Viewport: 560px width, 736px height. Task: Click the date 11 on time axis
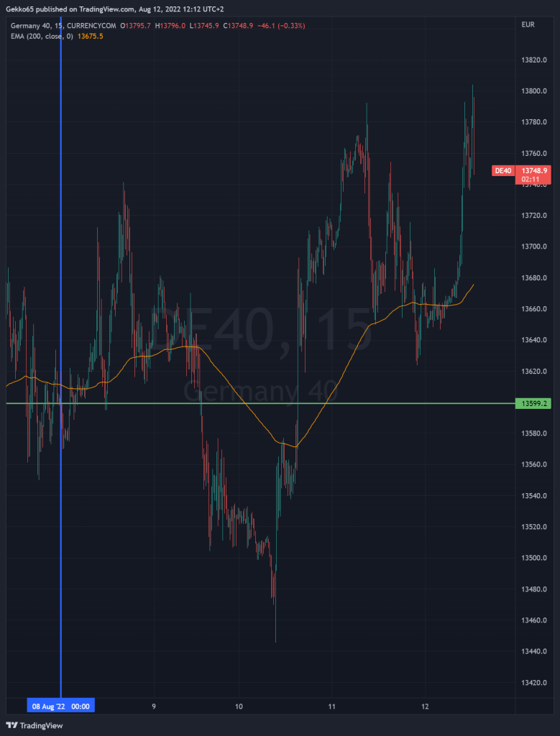point(331,707)
